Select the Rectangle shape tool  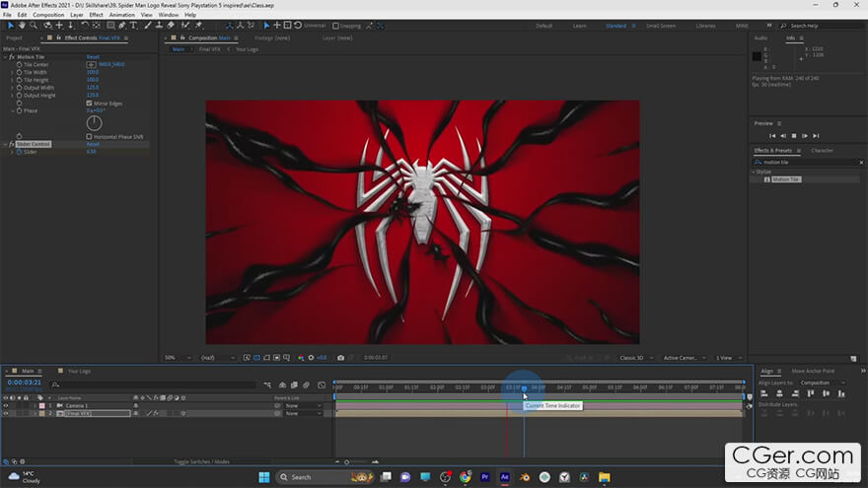tap(110, 26)
